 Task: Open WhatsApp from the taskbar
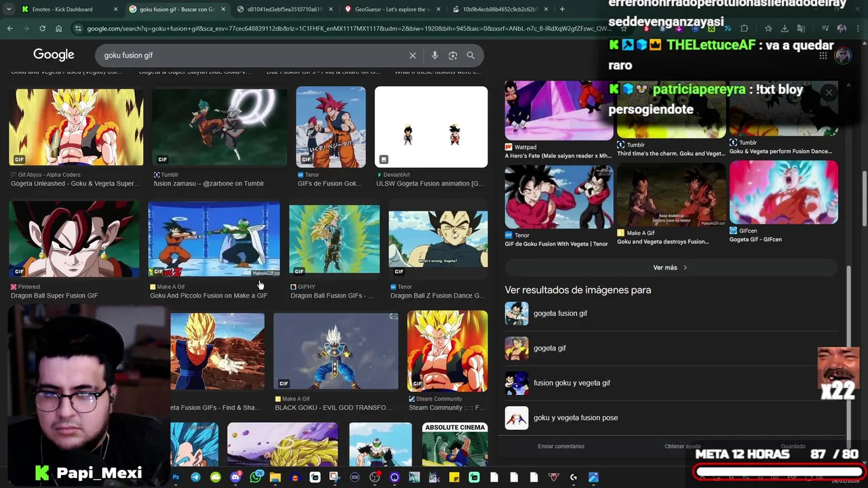255,477
